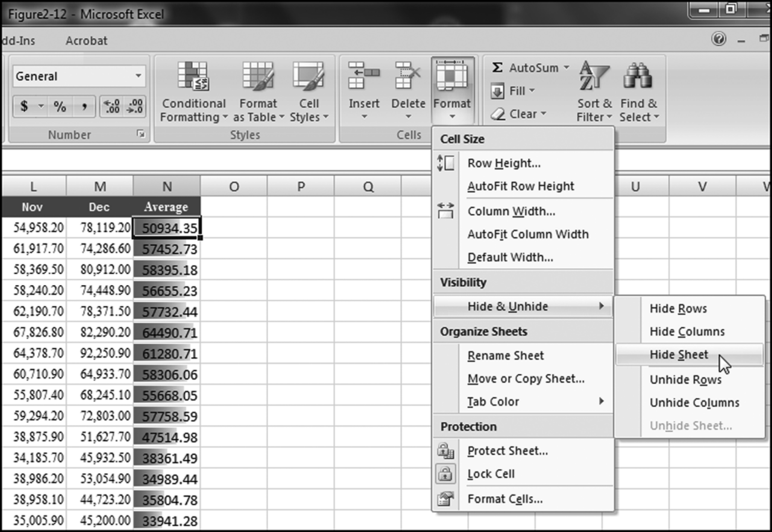Open the AutoSum dropdown arrow
This screenshot has height=532, width=772.
tap(566, 67)
